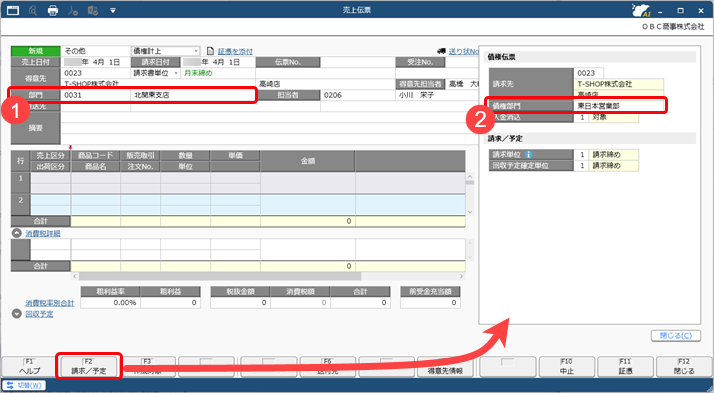The height and width of the screenshot is (393, 714).
Task: Open the 消費税率別合計 link
Action: pos(50,303)
